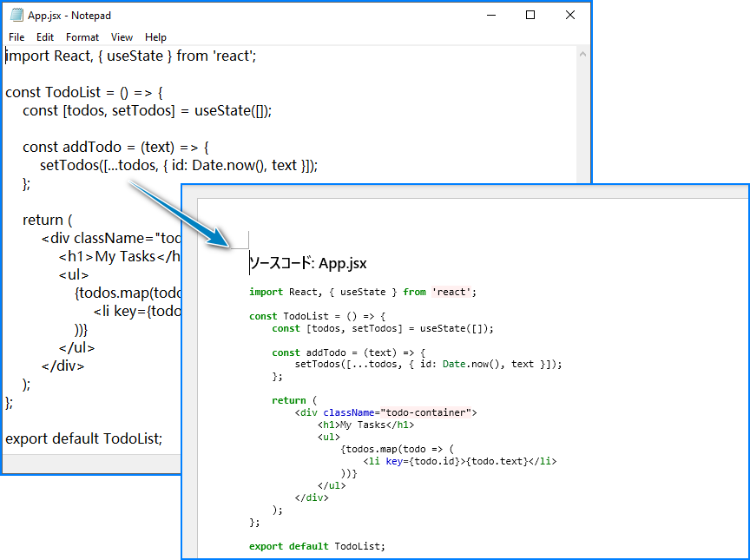Click "</div>" in the highlighted document

point(312,497)
